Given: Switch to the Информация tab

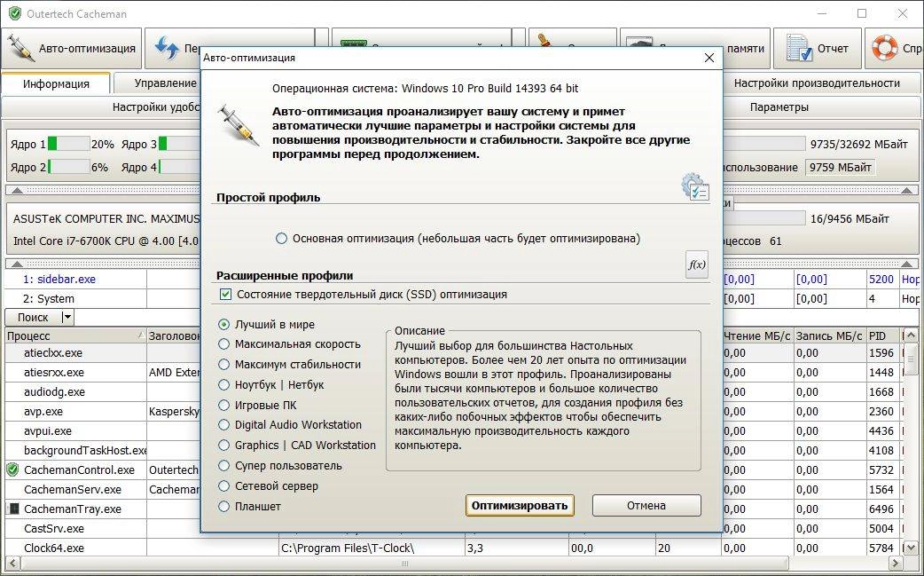Looking at the screenshot, I should (x=56, y=83).
